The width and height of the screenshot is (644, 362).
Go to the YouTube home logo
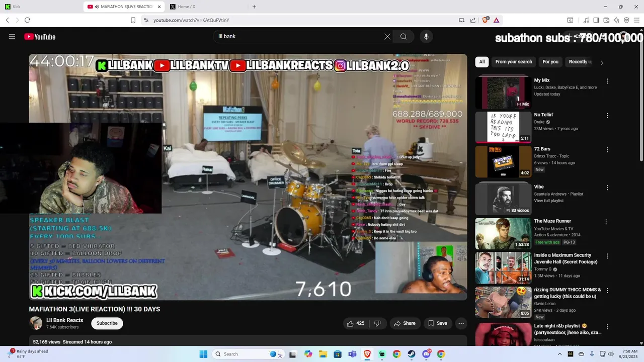coord(40,37)
